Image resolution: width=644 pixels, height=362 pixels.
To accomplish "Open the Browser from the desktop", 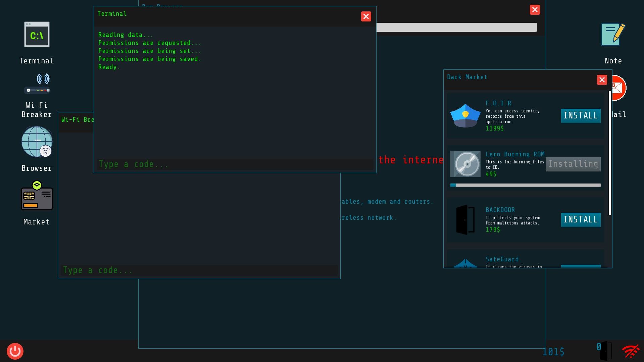I will (x=37, y=142).
